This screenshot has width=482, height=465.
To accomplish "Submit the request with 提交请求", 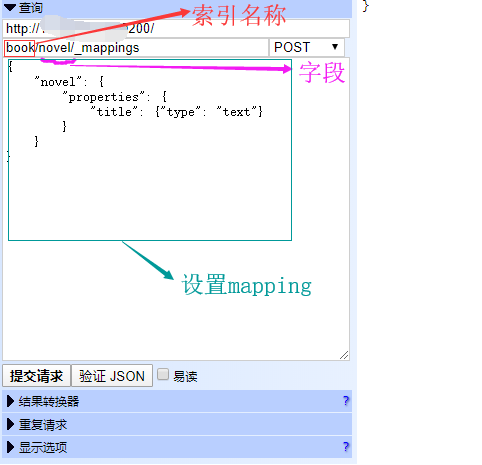I will pyautogui.click(x=36, y=376).
